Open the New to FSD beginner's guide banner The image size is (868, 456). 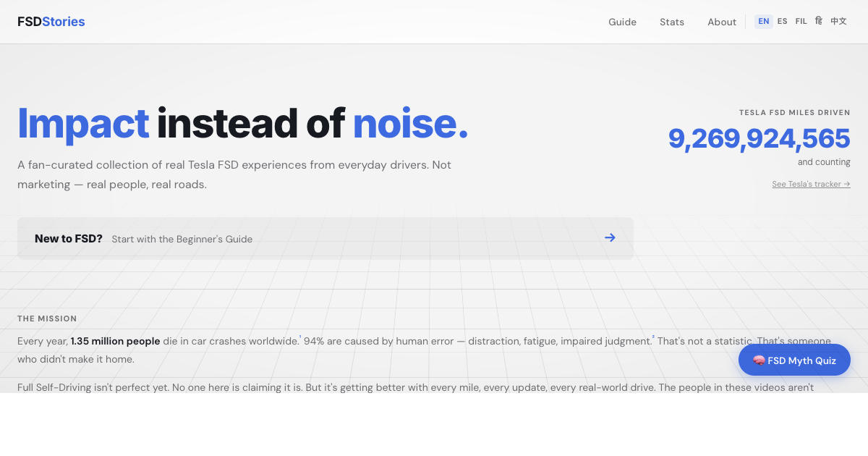tap(325, 238)
